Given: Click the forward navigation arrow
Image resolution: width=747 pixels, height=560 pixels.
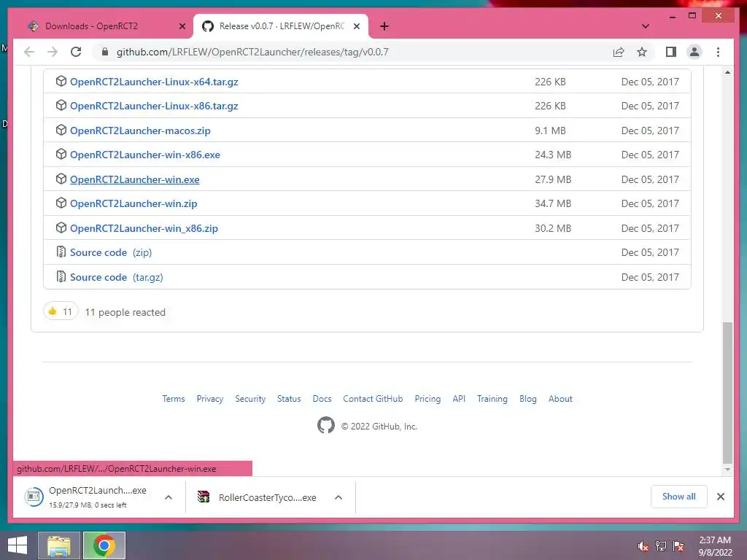Looking at the screenshot, I should 53,52.
